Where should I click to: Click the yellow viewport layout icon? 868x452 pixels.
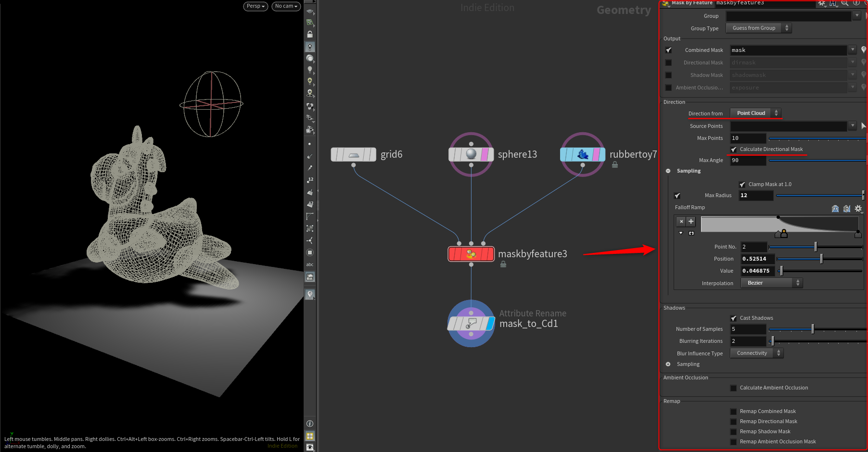click(x=310, y=436)
